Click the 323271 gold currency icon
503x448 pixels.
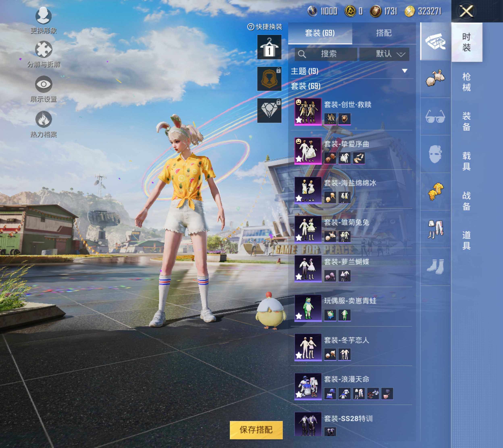pos(409,11)
